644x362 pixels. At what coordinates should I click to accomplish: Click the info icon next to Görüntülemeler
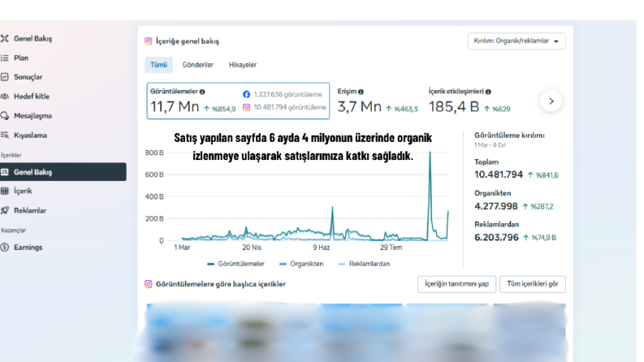[x=202, y=92]
